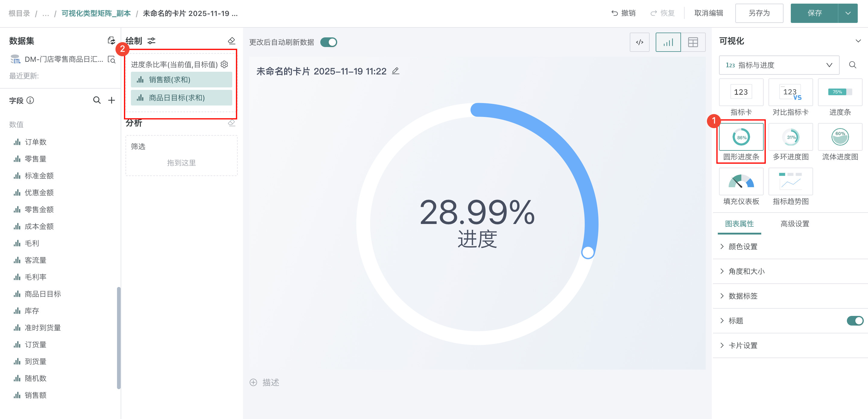Choose the filled gauge chart icon
The height and width of the screenshot is (419, 868).
click(x=741, y=182)
